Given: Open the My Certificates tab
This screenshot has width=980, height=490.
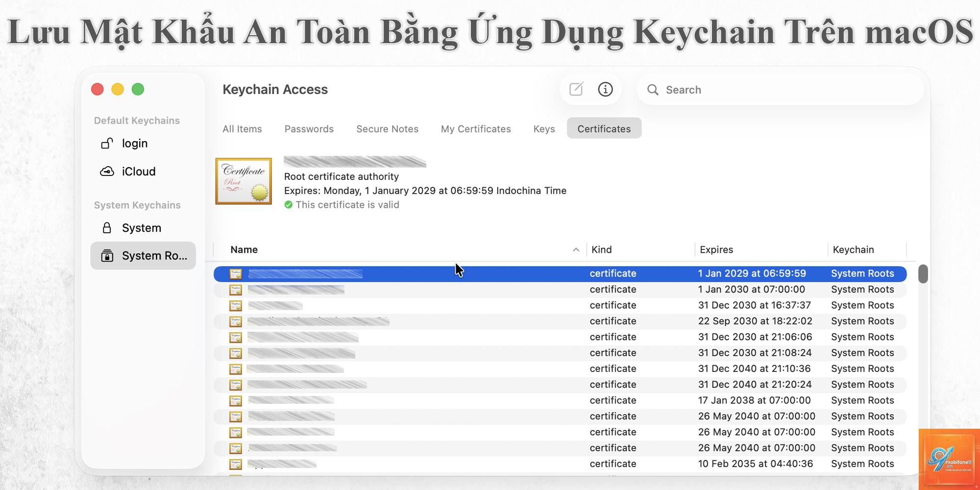Looking at the screenshot, I should 476,129.
